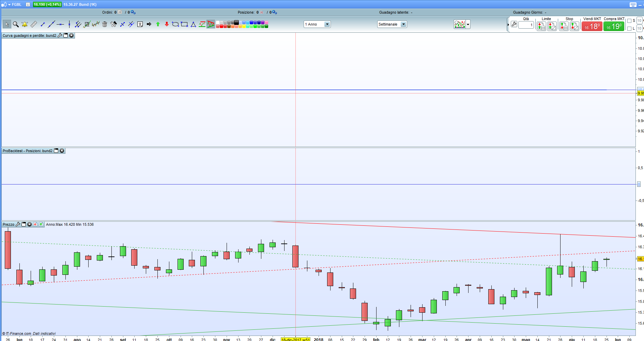Click the highlighted 18-dic-2017 w51 date label

[x=296, y=340]
